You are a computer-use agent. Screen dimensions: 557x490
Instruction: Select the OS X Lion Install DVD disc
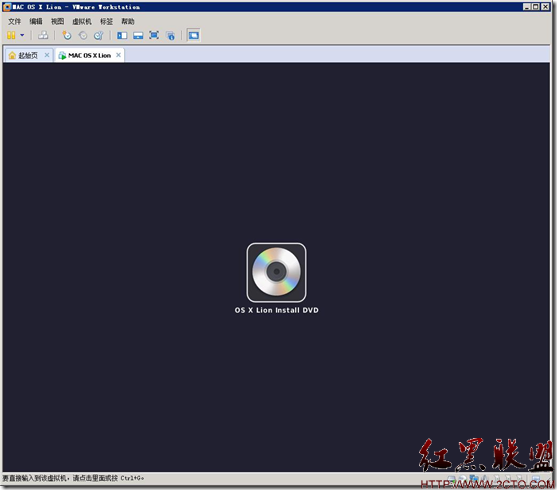(x=276, y=272)
